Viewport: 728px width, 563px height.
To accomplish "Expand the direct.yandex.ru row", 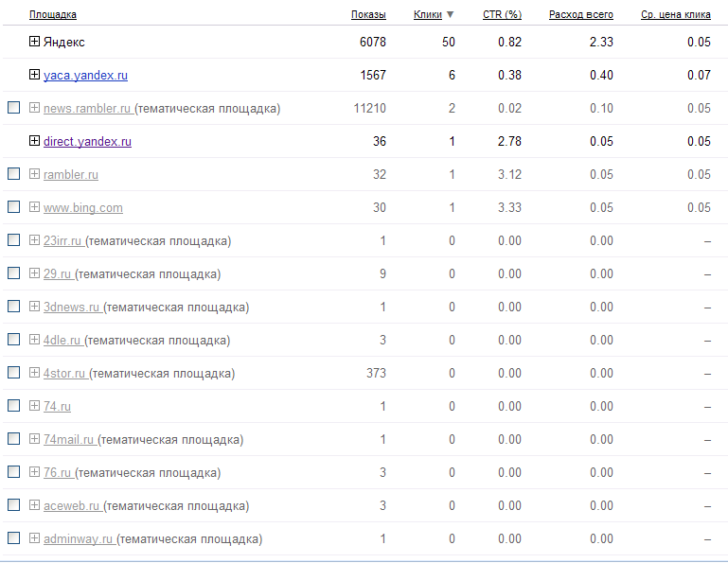I will pos(34,141).
